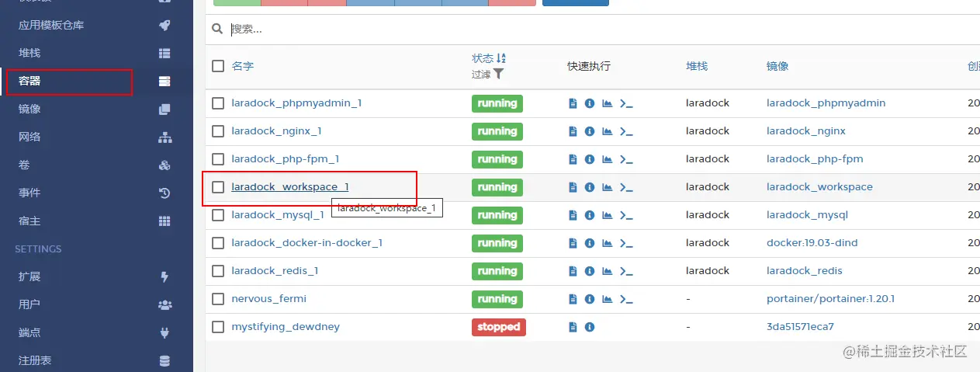Viewport: 980px width, 372px height.
Task: Open 宿主 in the sidebar
Action: click(x=29, y=221)
